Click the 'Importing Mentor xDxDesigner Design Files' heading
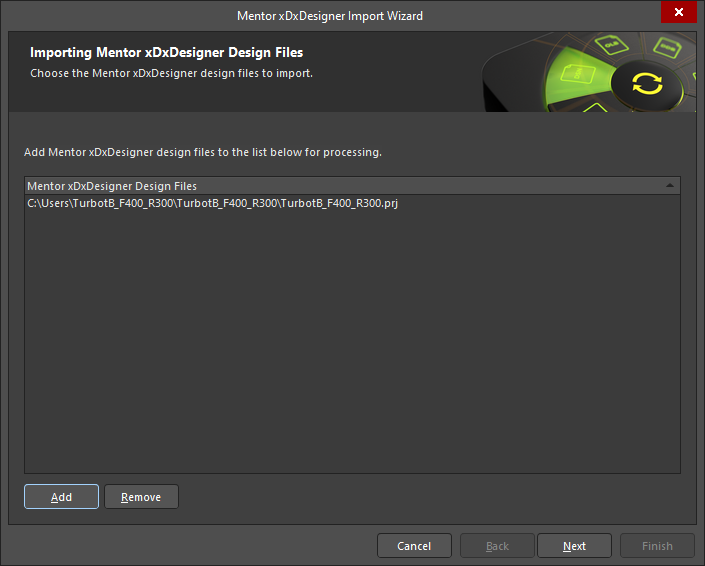Image resolution: width=705 pixels, height=566 pixels. coord(166,52)
